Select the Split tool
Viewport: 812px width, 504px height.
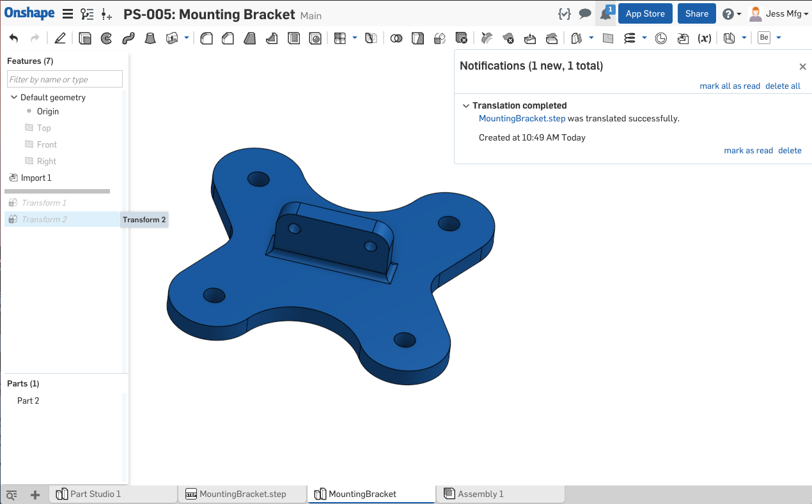[418, 38]
